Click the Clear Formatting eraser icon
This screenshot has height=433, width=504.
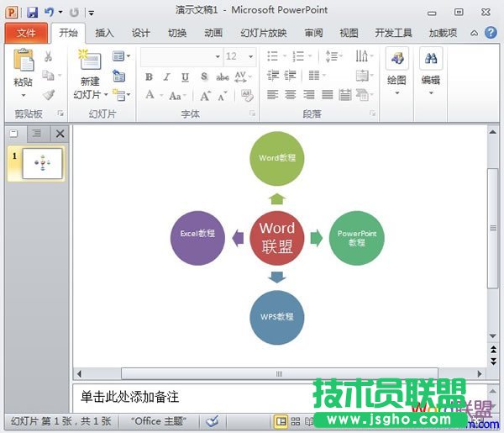247,95
